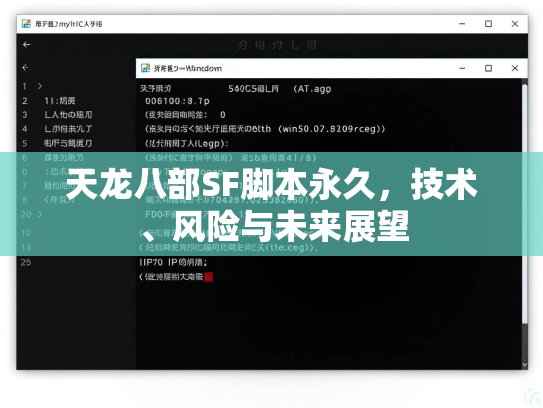Select row 2 starting with 11: in left list
Screen dimensions: 543x408
[60, 101]
